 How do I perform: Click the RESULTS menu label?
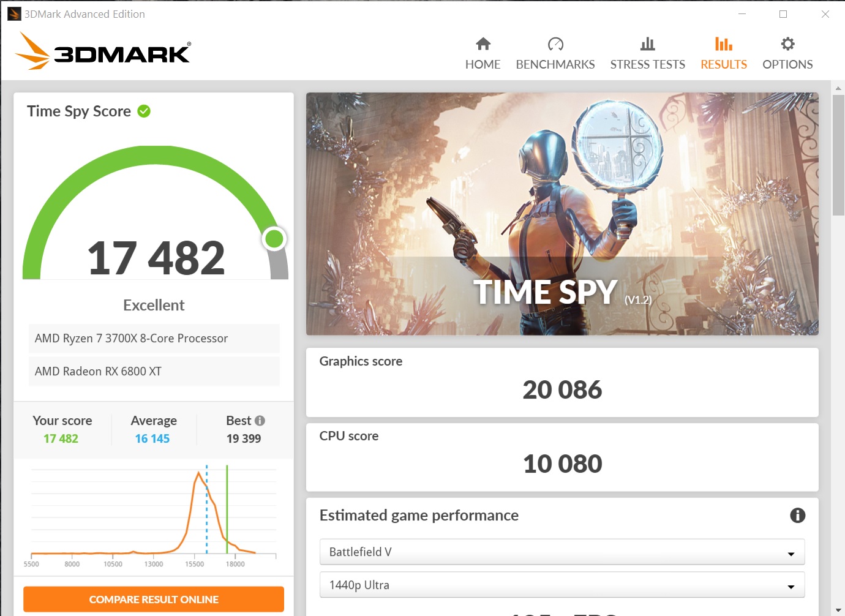pyautogui.click(x=724, y=64)
